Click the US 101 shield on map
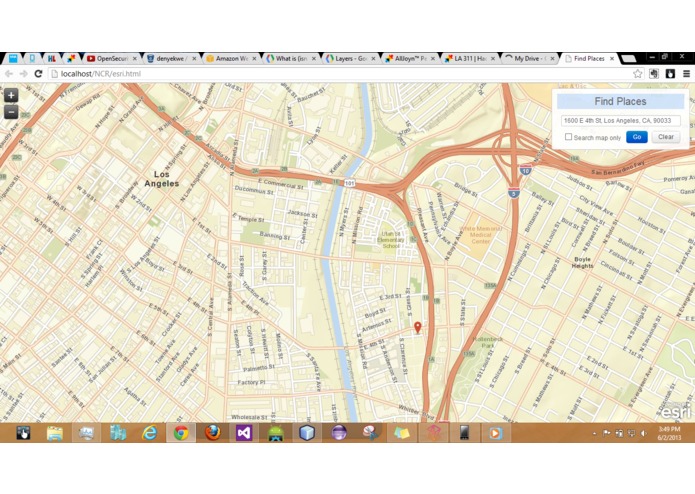The image size is (695, 494). pos(350,183)
